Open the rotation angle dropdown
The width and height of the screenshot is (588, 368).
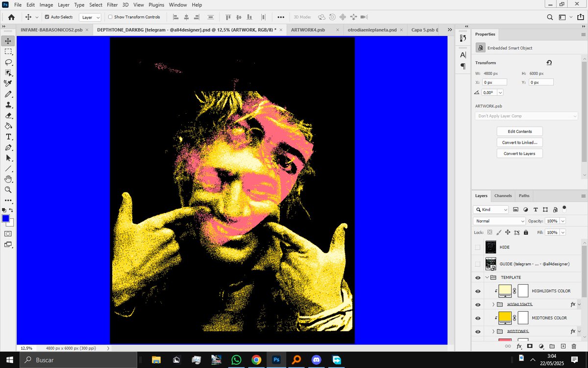pyautogui.click(x=500, y=92)
